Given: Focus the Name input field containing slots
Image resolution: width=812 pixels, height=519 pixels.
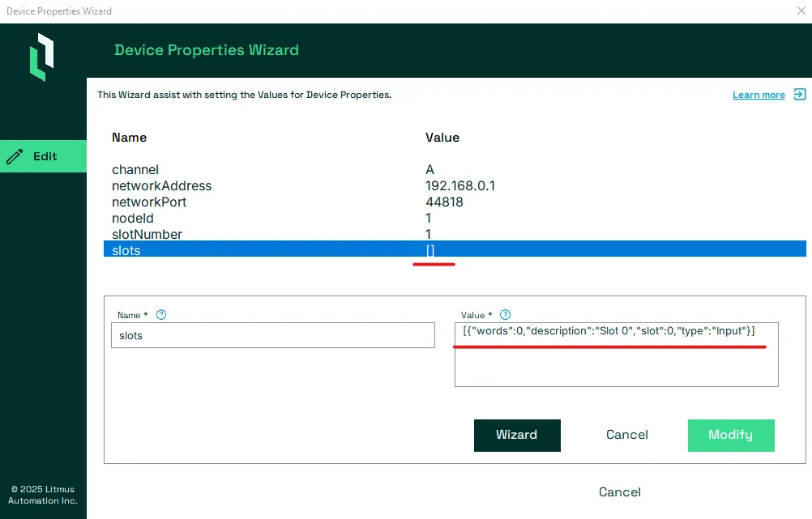Looking at the screenshot, I should click(273, 335).
